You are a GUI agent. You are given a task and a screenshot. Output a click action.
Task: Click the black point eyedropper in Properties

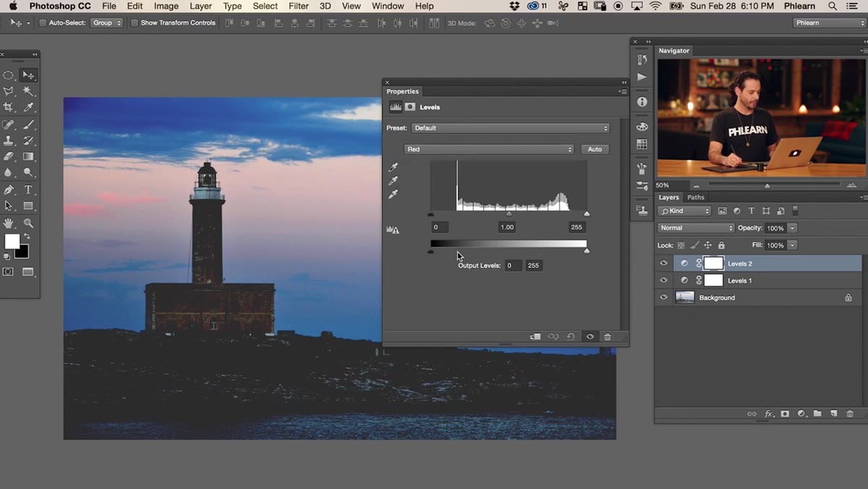[393, 168]
